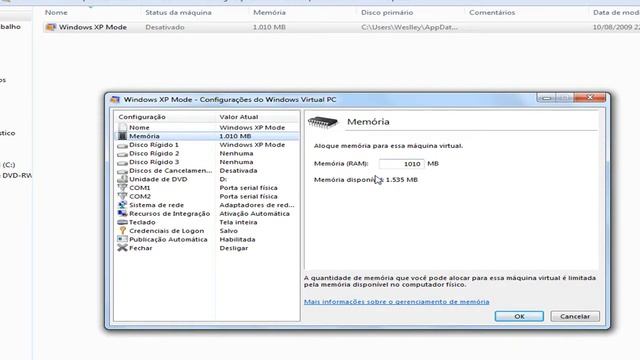Click the Desativado status cell
The image size is (640, 360).
coord(165,27)
